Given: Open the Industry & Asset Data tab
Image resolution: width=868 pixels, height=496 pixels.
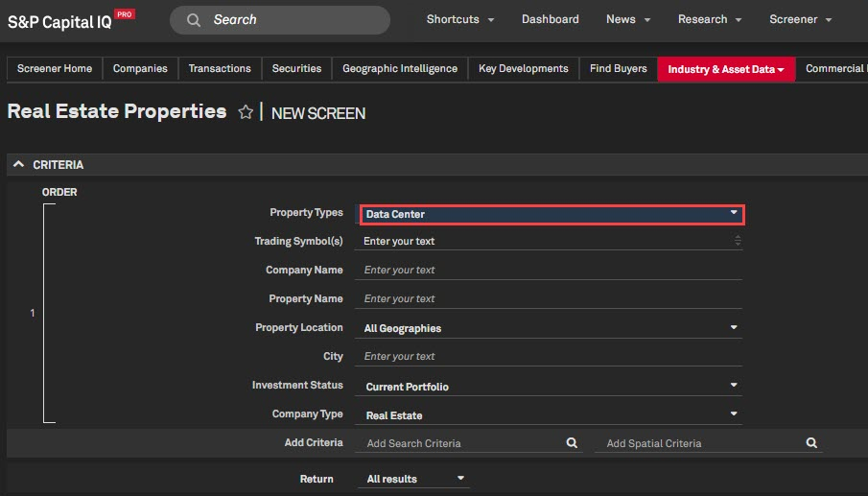Looking at the screenshot, I should tap(725, 69).
